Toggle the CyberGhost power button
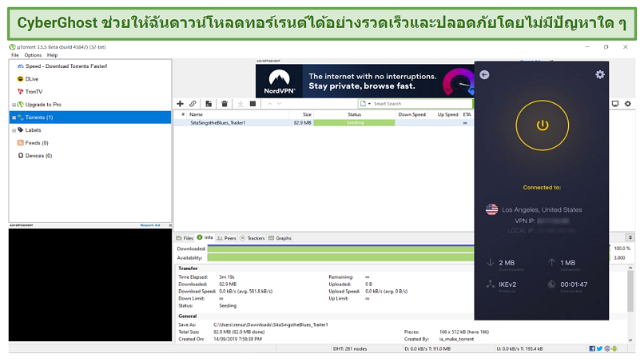This screenshot has width=644, height=362. pyautogui.click(x=543, y=125)
